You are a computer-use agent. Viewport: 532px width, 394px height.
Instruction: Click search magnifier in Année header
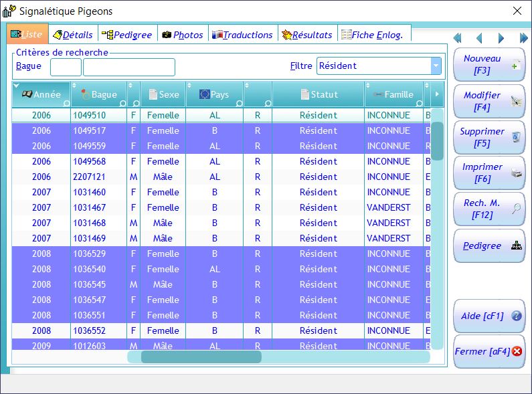click(66, 103)
